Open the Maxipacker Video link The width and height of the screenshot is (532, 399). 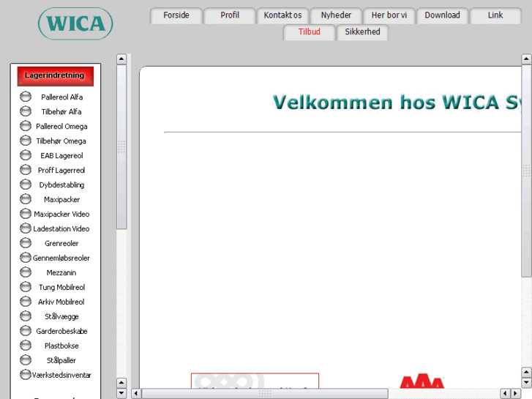click(x=61, y=214)
